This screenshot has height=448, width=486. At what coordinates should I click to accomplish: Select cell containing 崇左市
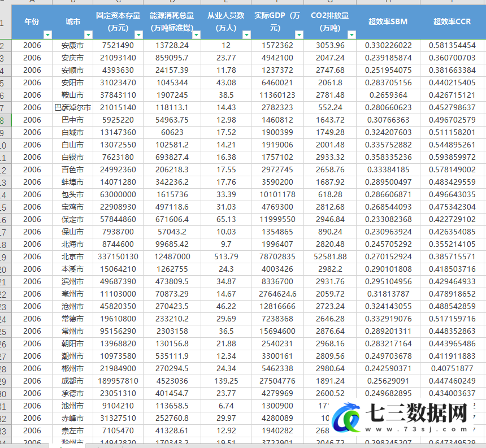(x=73, y=430)
